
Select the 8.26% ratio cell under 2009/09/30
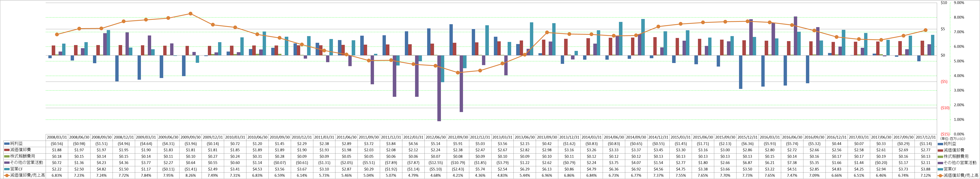190,176
